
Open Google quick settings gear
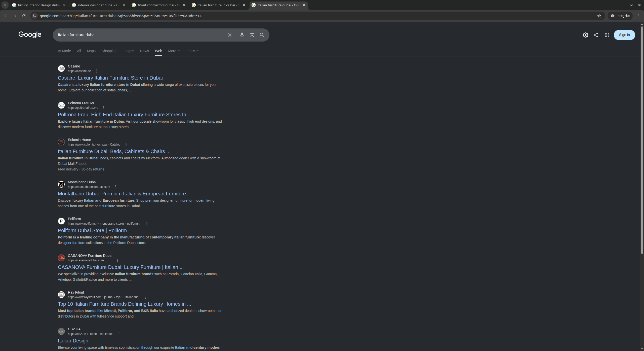point(585,35)
